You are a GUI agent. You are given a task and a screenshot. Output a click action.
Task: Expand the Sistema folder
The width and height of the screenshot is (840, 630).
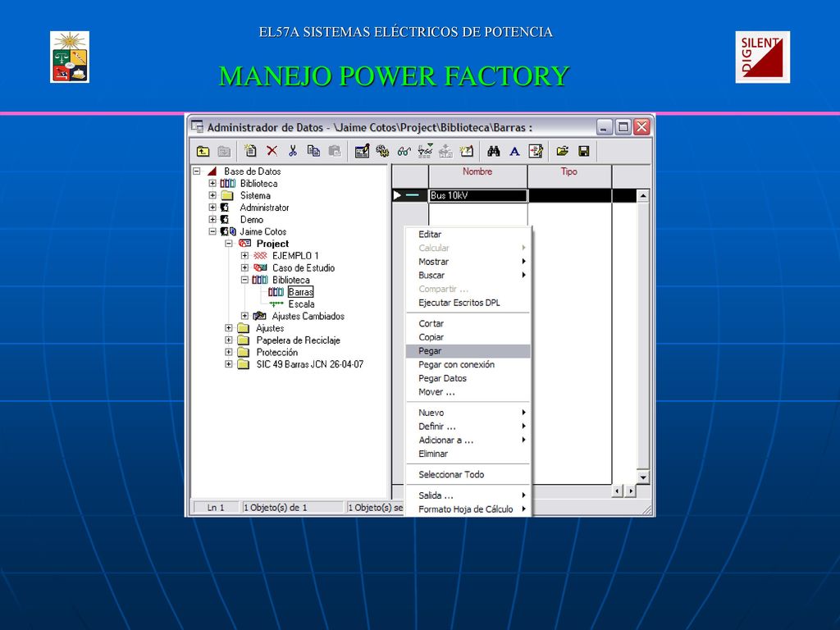[x=212, y=195]
